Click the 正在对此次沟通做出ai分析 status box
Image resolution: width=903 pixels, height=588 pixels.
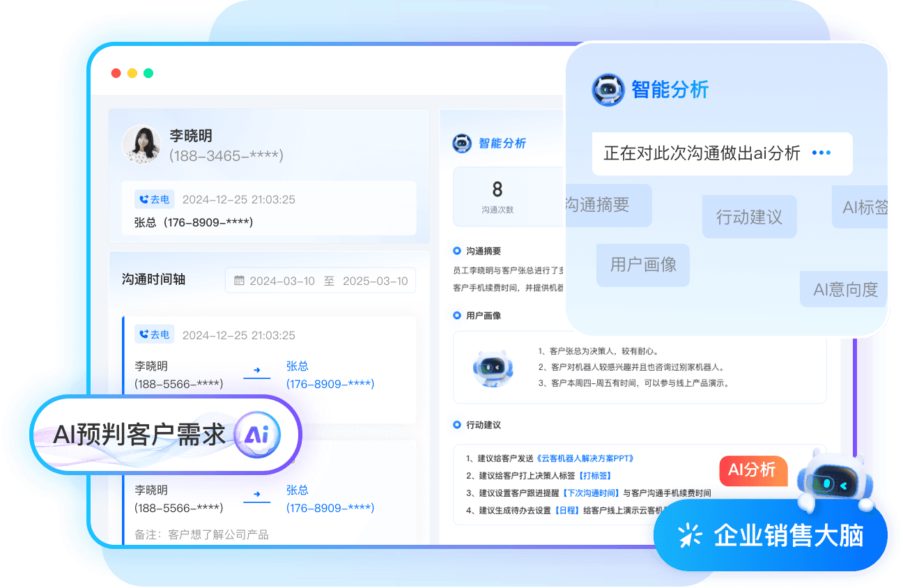point(722,153)
